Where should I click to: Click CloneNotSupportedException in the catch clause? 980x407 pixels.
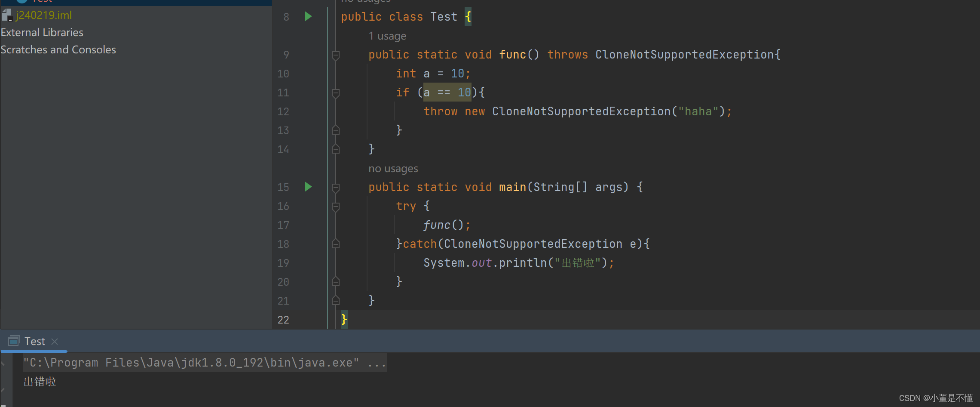click(x=533, y=244)
